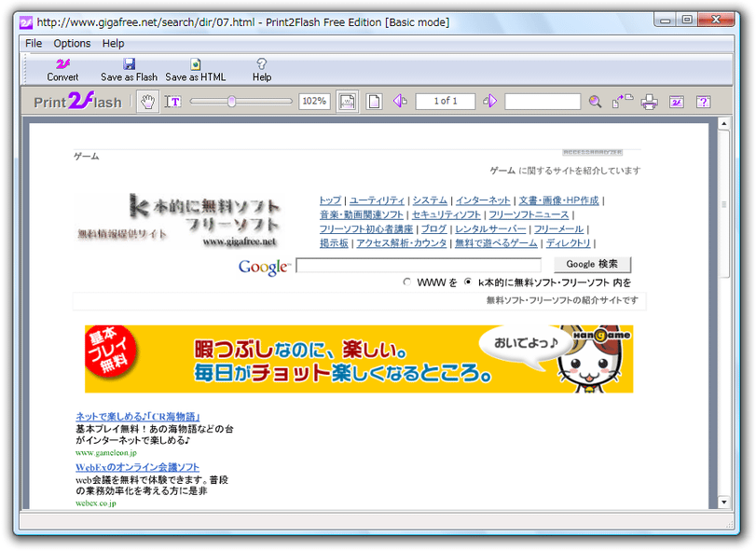Image resolution: width=756 pixels, height=551 pixels.
Task: Click the Convert toolbar button
Action: [x=62, y=70]
